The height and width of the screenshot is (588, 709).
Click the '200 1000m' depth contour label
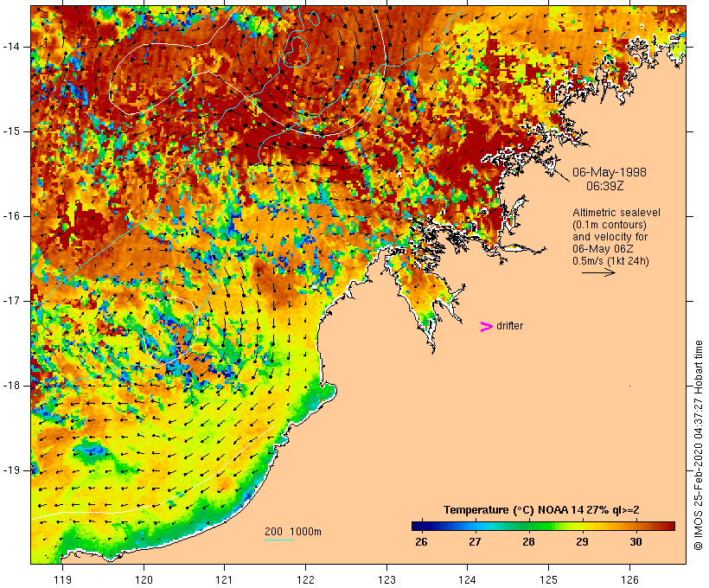pos(293,532)
